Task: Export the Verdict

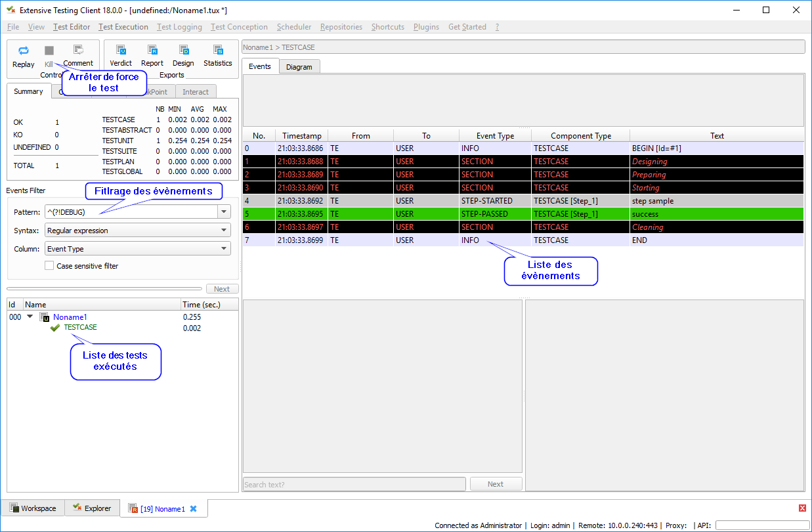Action: pyautogui.click(x=121, y=50)
